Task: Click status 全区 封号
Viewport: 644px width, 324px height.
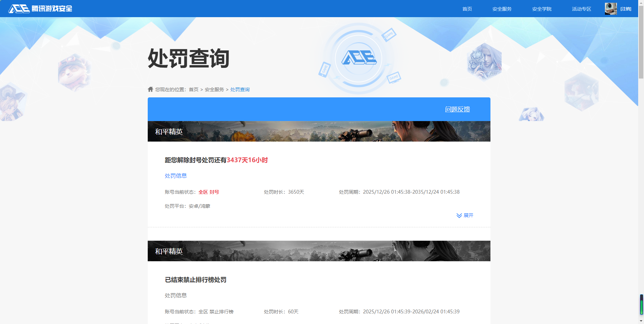Action: tap(209, 192)
